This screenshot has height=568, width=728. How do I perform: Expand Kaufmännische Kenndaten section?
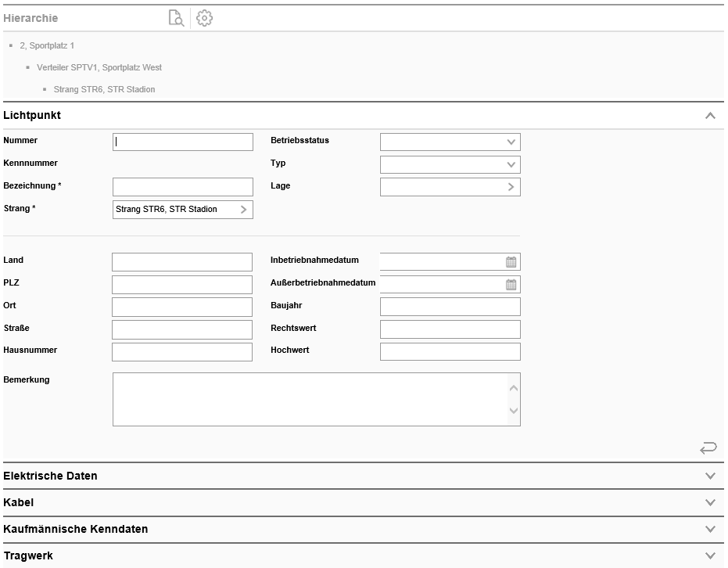tap(709, 529)
